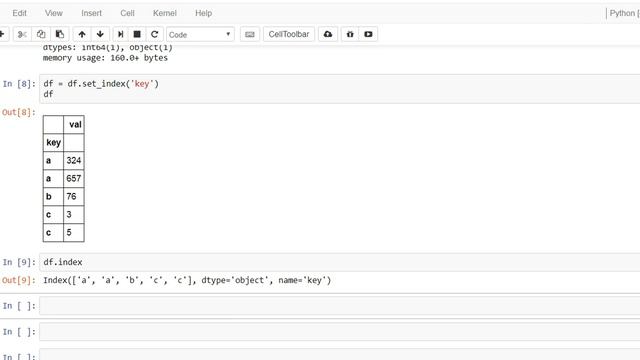Click the 'val' column header
Screen dimensions: 640x360
point(75,124)
